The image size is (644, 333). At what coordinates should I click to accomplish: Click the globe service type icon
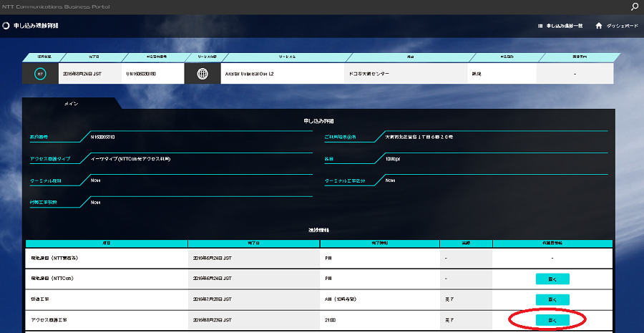click(202, 74)
